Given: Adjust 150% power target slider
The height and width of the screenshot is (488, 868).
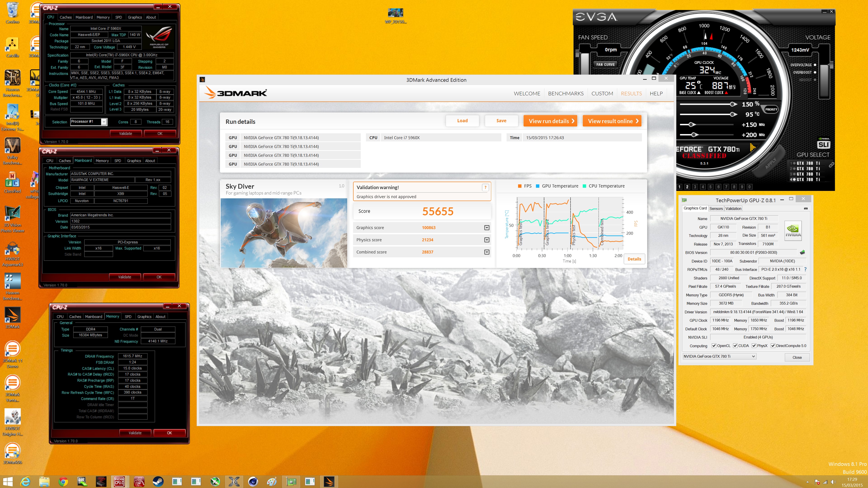Looking at the screenshot, I should coord(733,104).
